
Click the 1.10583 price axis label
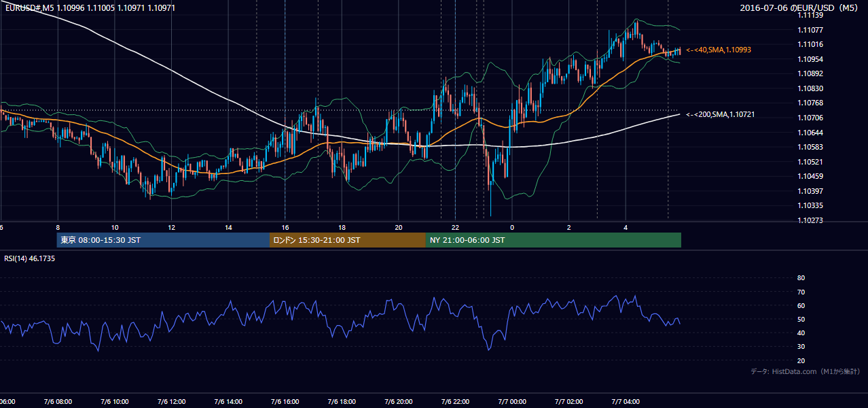click(811, 147)
